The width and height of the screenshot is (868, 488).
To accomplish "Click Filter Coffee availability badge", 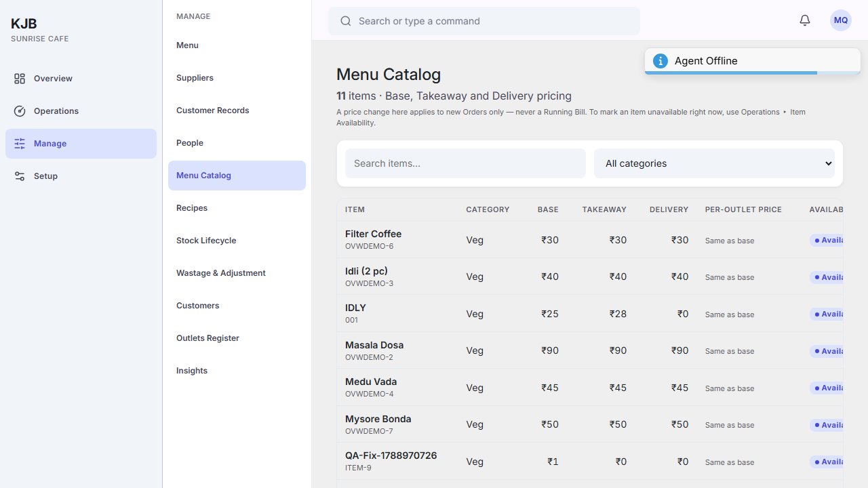I will coord(826,240).
